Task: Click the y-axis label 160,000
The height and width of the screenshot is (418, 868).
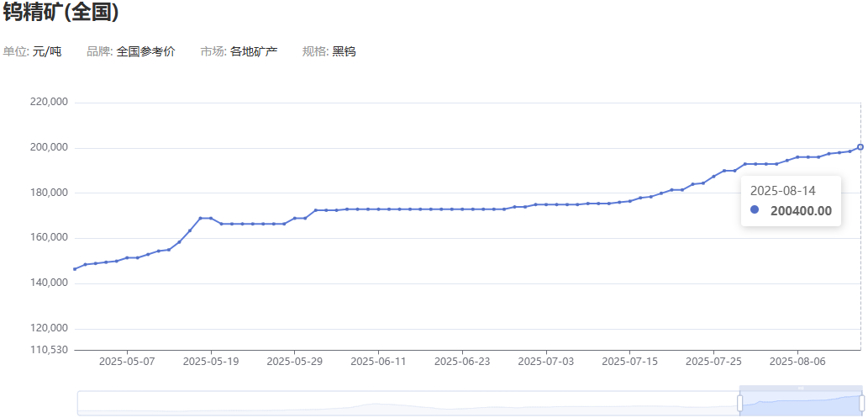Action: coord(50,238)
